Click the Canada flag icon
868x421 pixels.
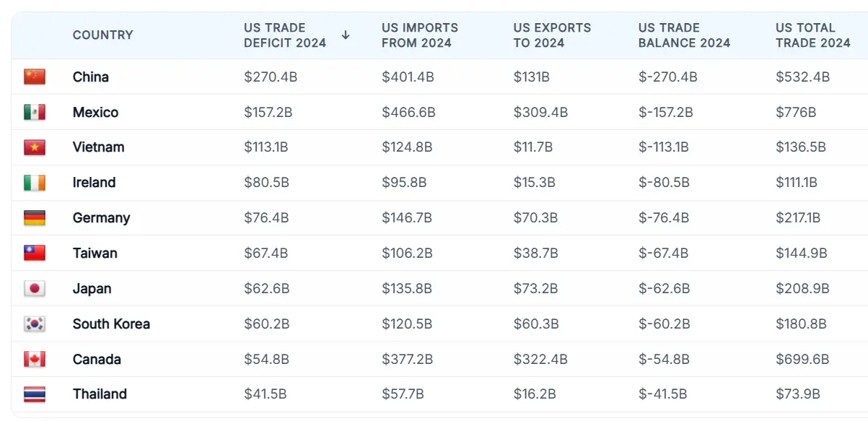[x=35, y=360]
